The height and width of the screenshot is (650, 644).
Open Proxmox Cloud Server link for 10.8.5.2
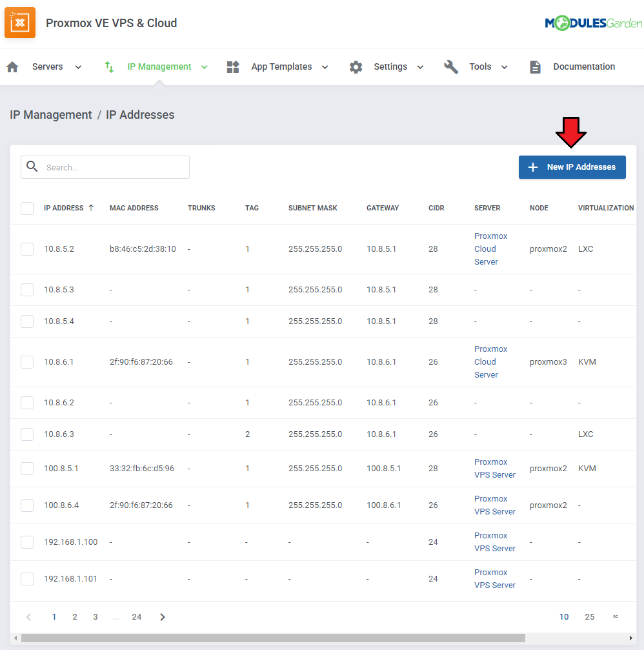click(x=490, y=249)
